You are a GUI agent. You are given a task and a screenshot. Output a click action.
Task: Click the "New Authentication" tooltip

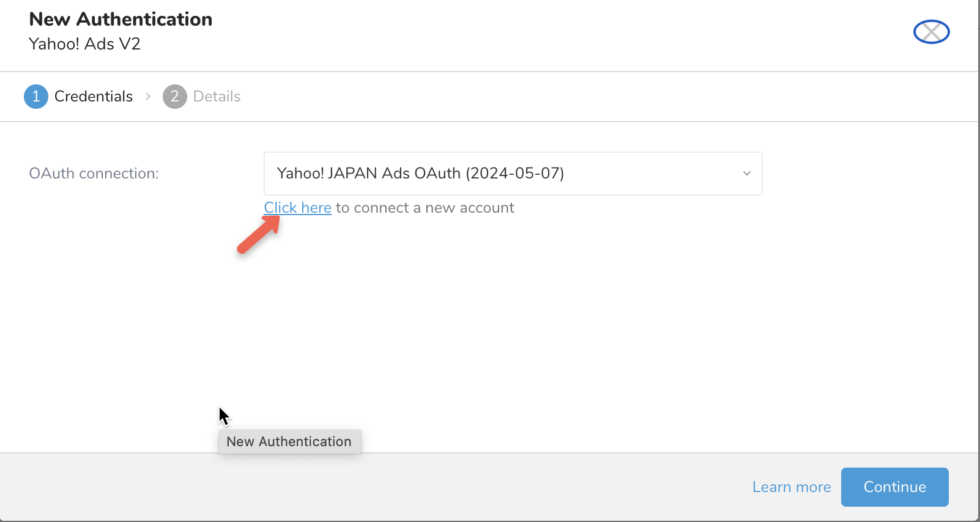pyautogui.click(x=289, y=442)
